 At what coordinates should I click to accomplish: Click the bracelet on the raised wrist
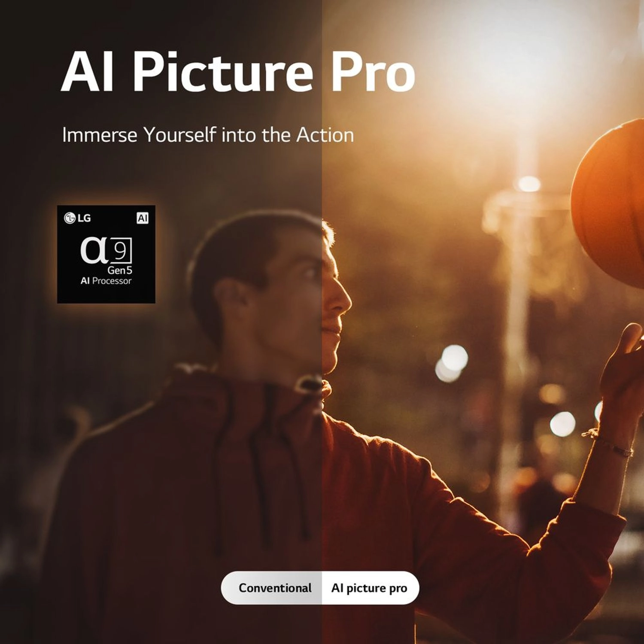(610, 442)
